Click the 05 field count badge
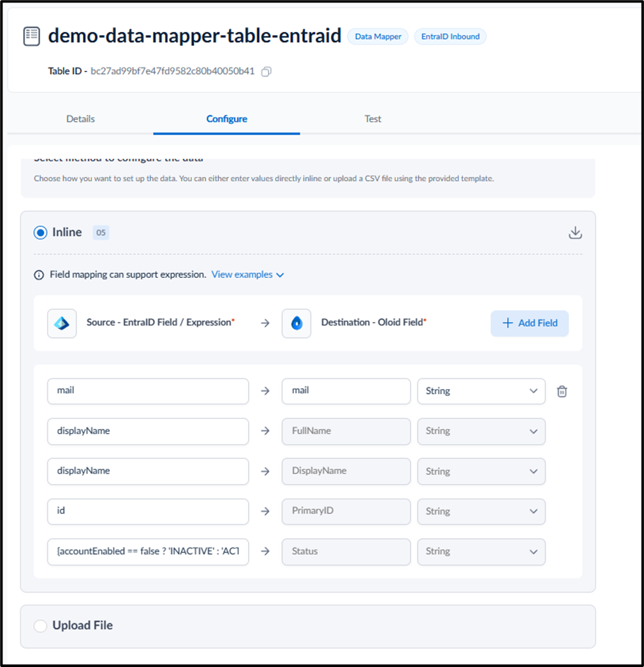644x667 pixels. point(101,233)
